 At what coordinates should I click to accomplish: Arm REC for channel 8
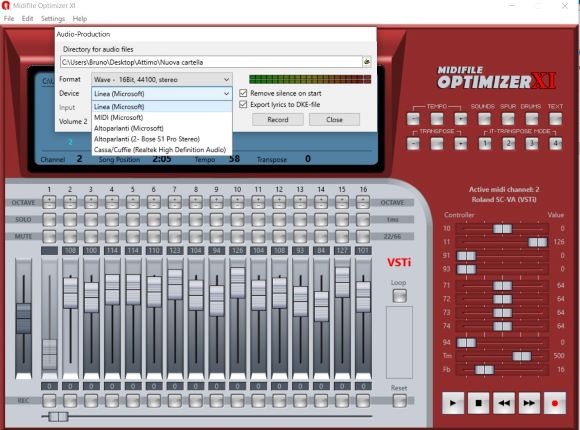coord(196,401)
